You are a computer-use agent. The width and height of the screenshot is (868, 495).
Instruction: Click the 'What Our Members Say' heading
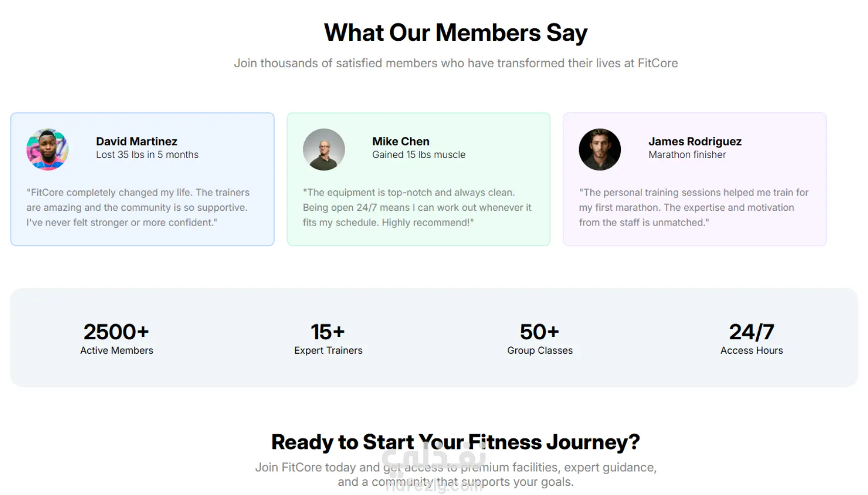pyautogui.click(x=455, y=33)
